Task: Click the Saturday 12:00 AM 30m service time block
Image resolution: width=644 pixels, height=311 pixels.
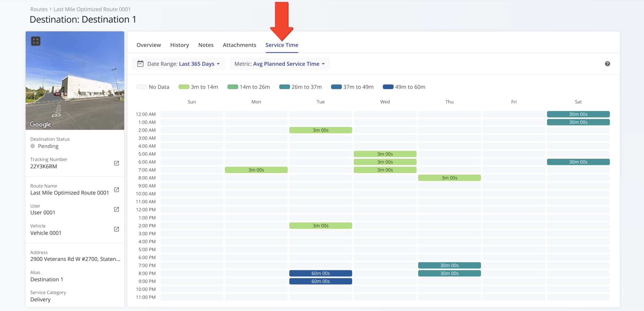Action: [578, 114]
